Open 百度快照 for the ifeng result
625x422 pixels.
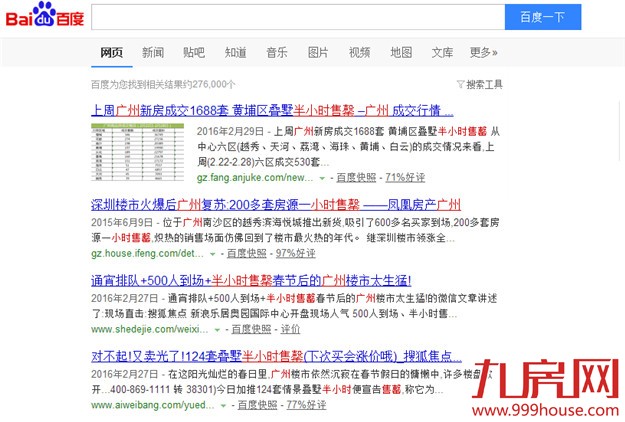[x=247, y=253]
